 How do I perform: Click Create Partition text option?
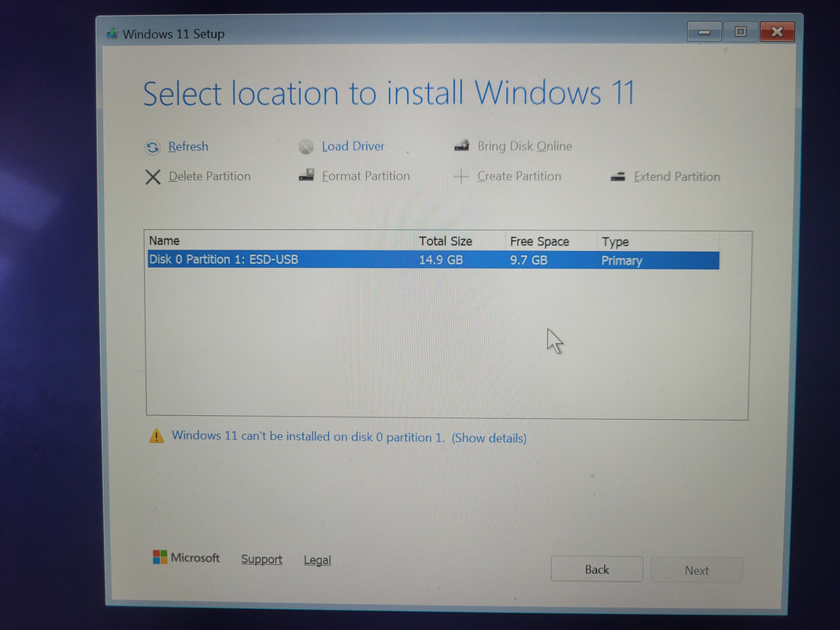click(519, 176)
